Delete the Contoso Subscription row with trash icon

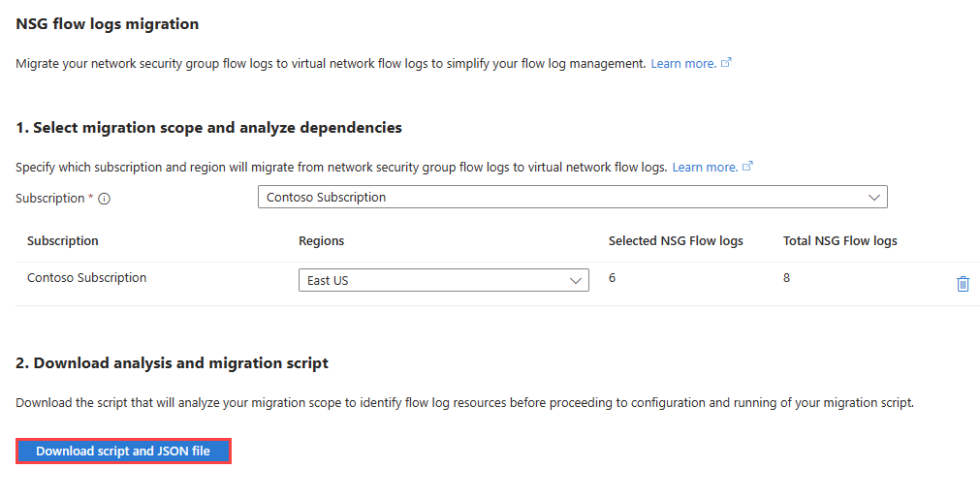[x=963, y=284]
